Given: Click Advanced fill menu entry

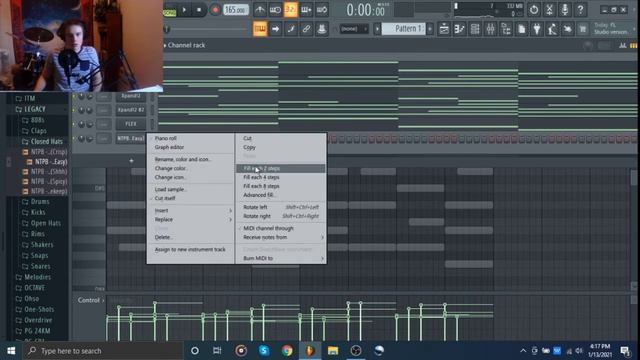Looking at the screenshot, I should pos(259,195).
